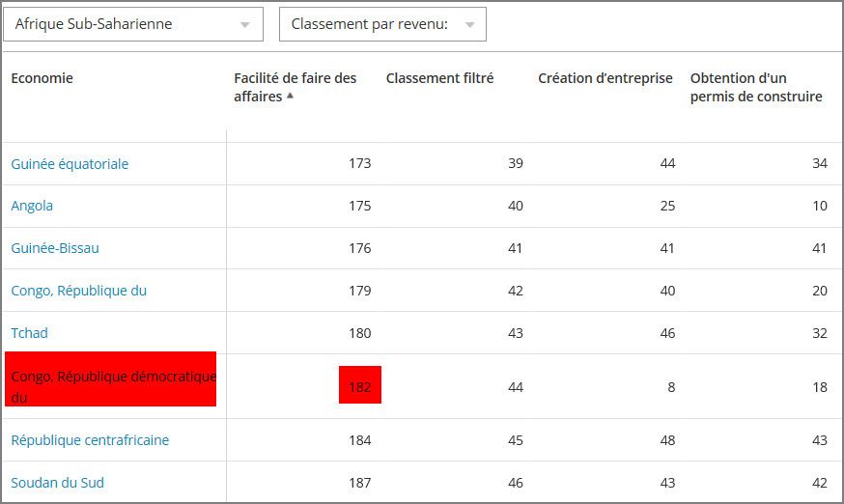Image resolution: width=844 pixels, height=504 pixels.
Task: Sort by Classement filtré column header
Action: pos(439,78)
